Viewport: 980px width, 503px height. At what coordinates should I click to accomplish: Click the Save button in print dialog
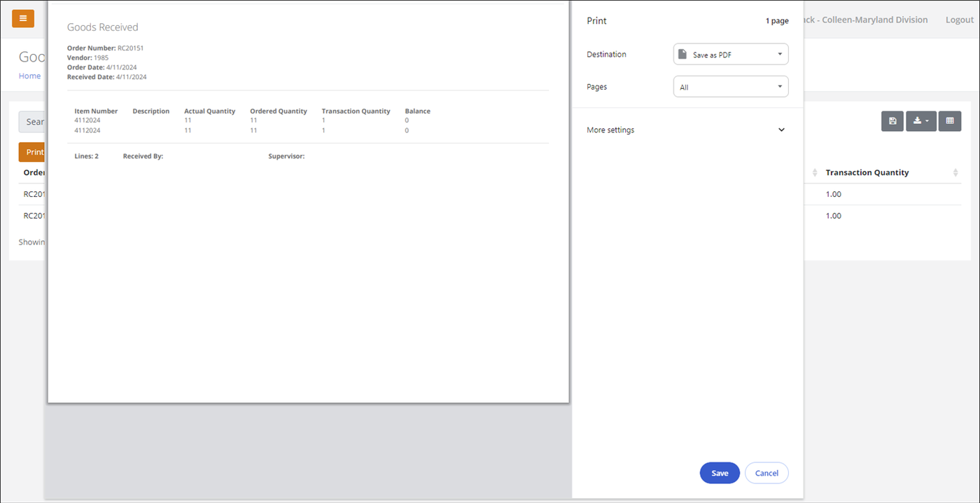tap(720, 473)
